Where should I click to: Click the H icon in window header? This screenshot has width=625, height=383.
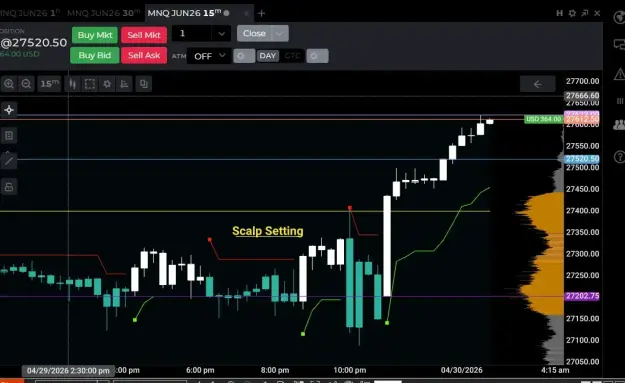[560, 13]
